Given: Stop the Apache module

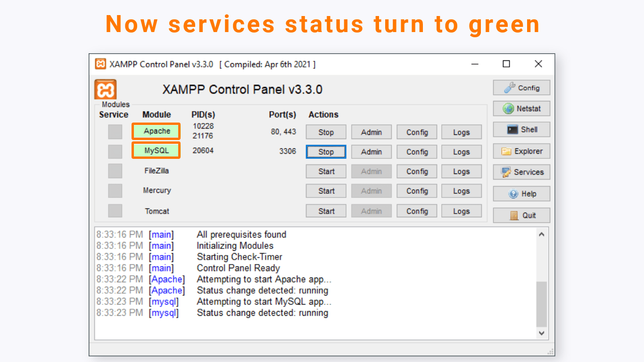Looking at the screenshot, I should (x=326, y=132).
